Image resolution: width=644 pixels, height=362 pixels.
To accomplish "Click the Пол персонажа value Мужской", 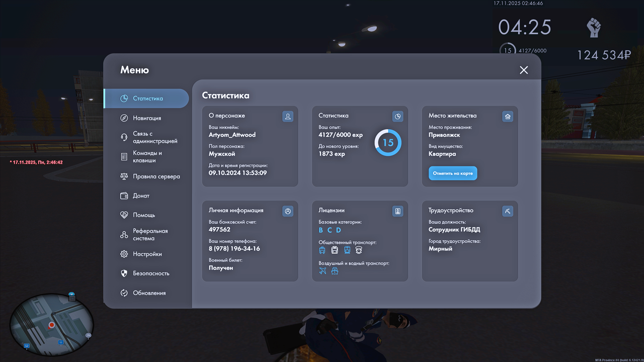I will tap(222, 154).
